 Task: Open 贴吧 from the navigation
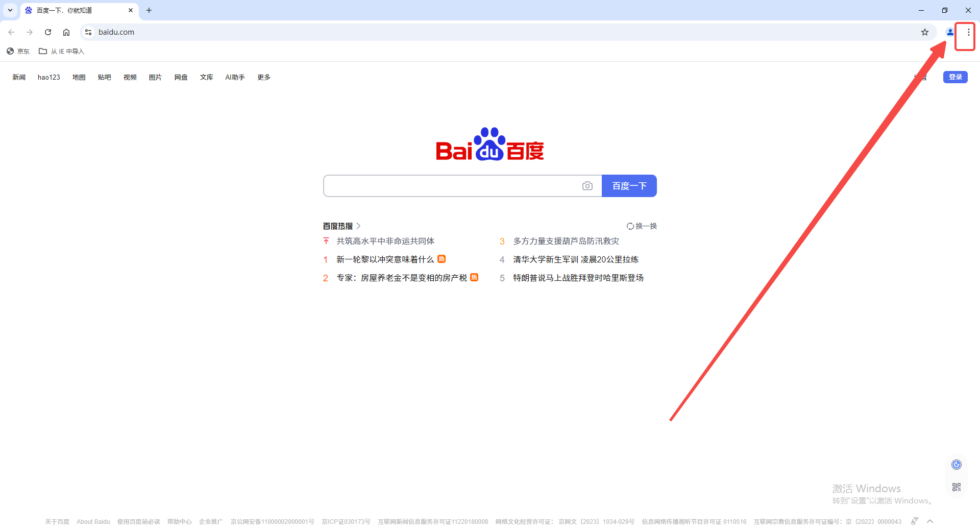click(x=105, y=77)
